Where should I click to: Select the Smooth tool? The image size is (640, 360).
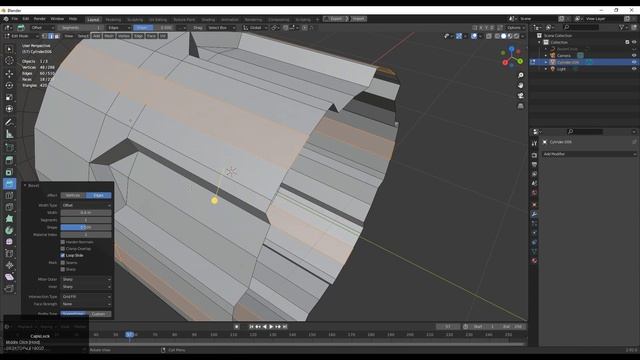[9, 242]
